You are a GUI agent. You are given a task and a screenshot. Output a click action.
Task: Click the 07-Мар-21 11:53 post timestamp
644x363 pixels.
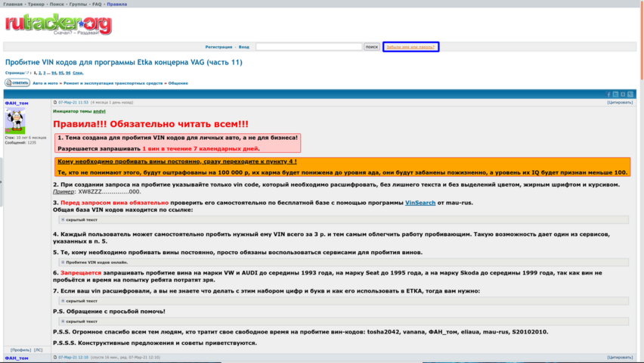coord(73,102)
